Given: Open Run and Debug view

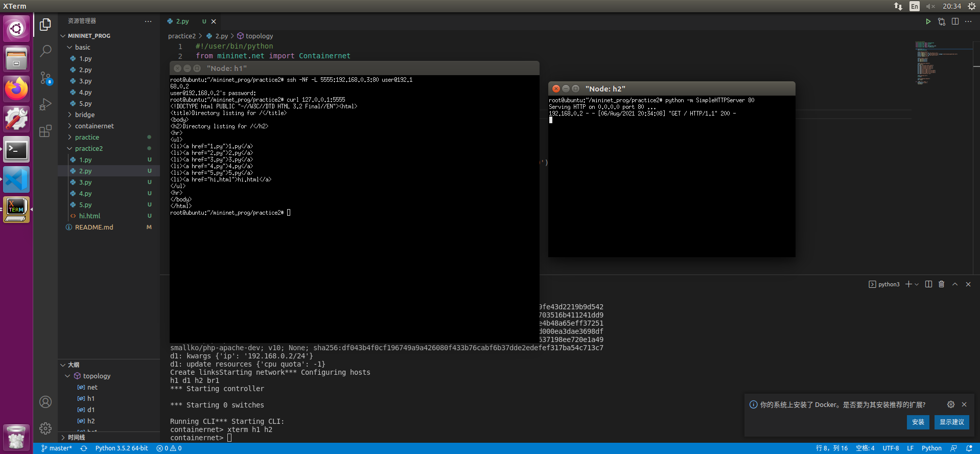Looking at the screenshot, I should pyautogui.click(x=45, y=104).
